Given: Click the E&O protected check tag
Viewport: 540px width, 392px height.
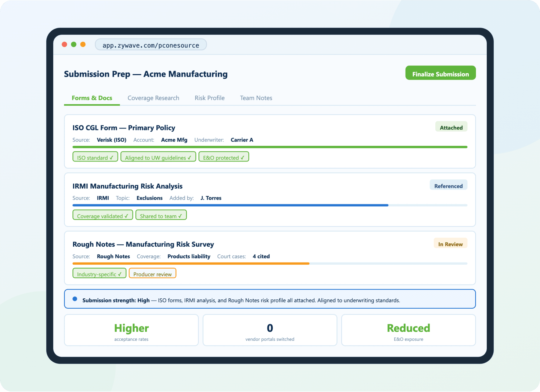Looking at the screenshot, I should pyautogui.click(x=224, y=157).
